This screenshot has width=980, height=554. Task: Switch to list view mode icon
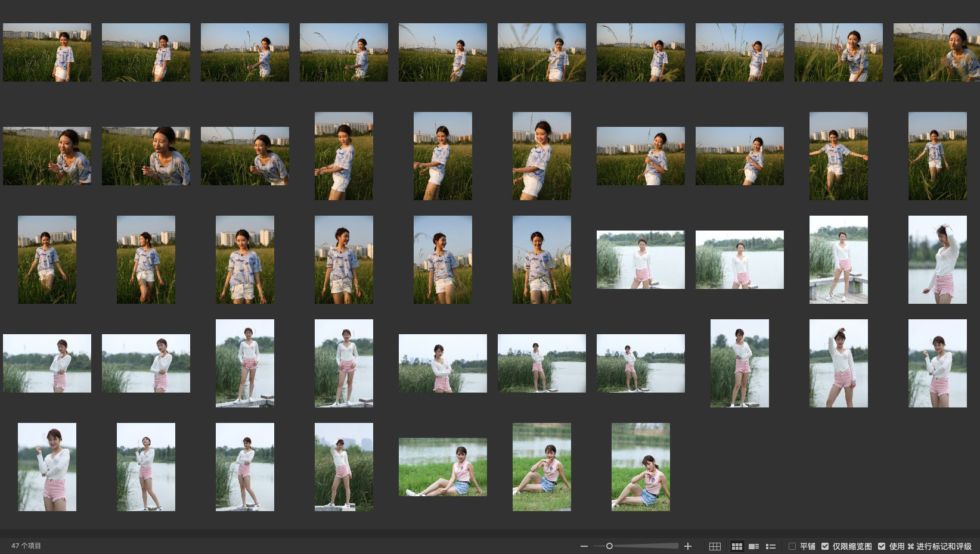(770, 546)
